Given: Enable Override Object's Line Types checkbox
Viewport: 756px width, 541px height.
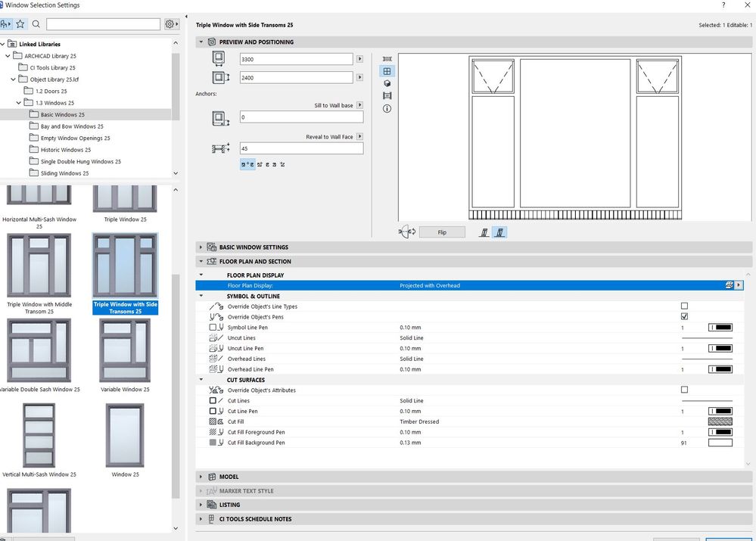Looking at the screenshot, I should pos(684,306).
